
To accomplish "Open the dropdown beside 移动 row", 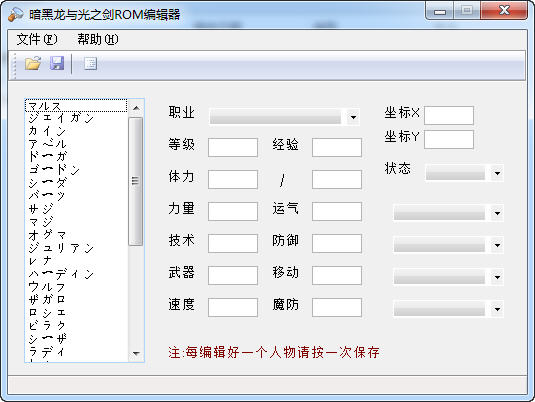I will pyautogui.click(x=497, y=277).
